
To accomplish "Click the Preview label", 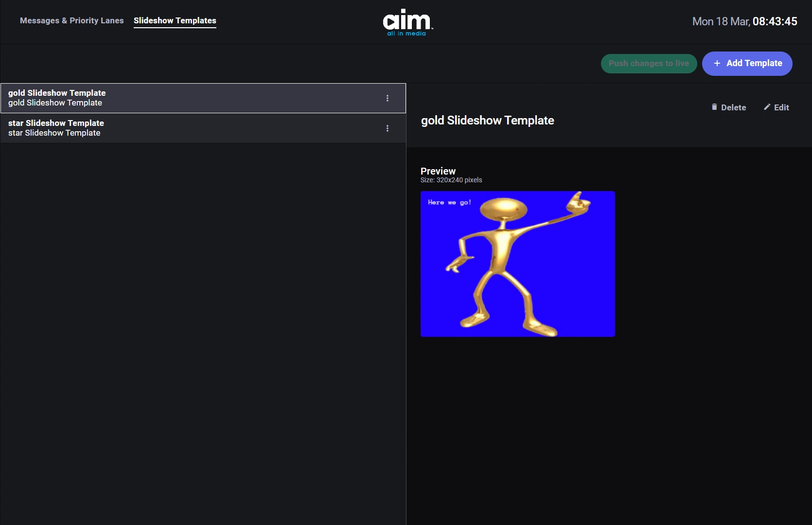I will [x=438, y=171].
